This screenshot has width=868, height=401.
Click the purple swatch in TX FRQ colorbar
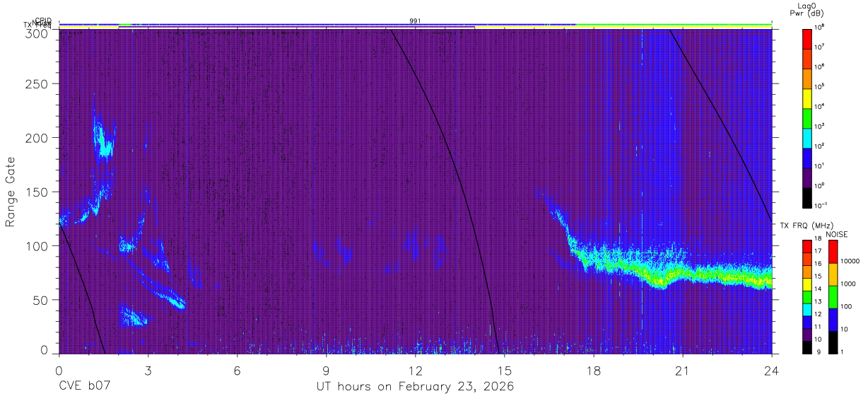pos(807,335)
